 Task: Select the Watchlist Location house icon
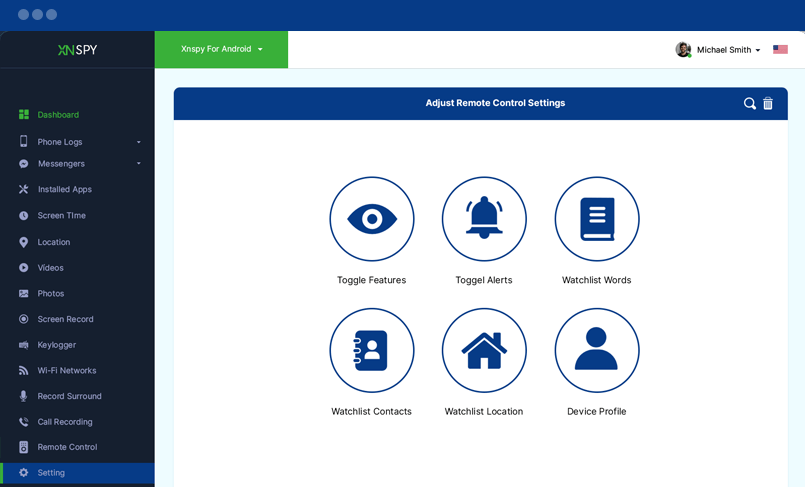coord(484,350)
